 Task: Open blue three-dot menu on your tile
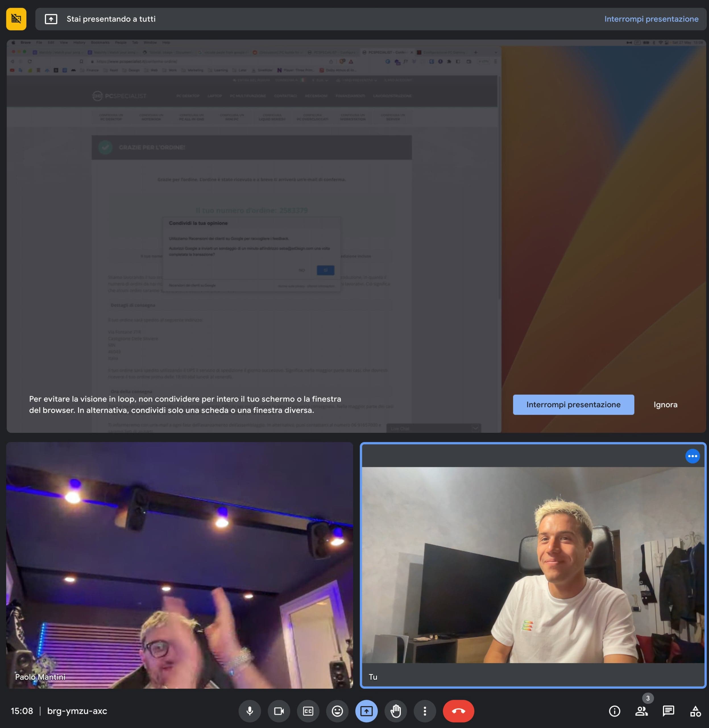[x=692, y=456]
